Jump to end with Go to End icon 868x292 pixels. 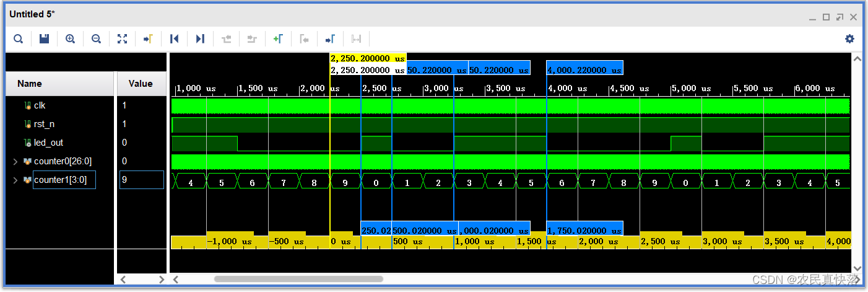(x=200, y=39)
